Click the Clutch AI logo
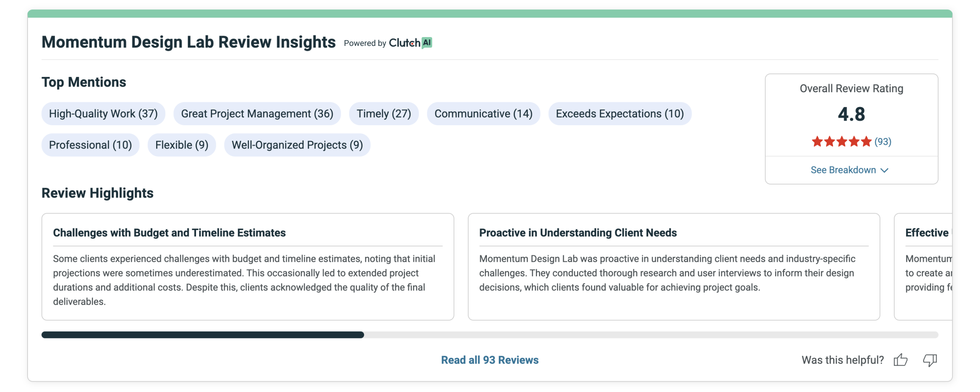Image resolution: width=980 pixels, height=392 pixels. [x=410, y=43]
